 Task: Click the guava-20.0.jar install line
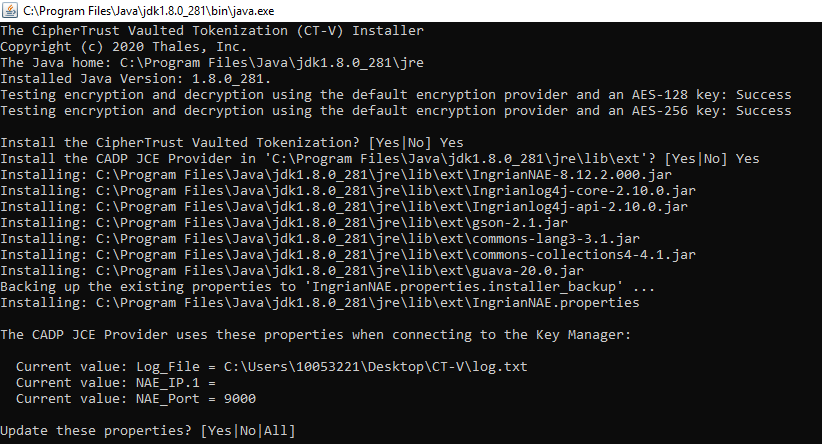(291, 270)
